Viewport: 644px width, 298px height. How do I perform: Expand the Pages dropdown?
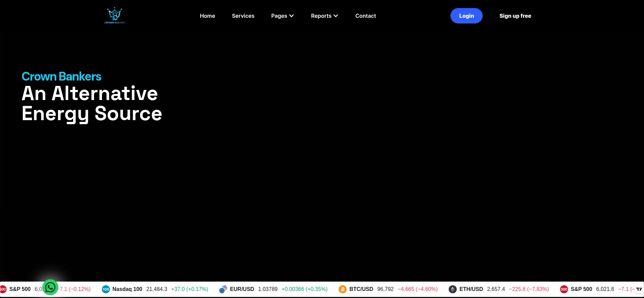282,16
